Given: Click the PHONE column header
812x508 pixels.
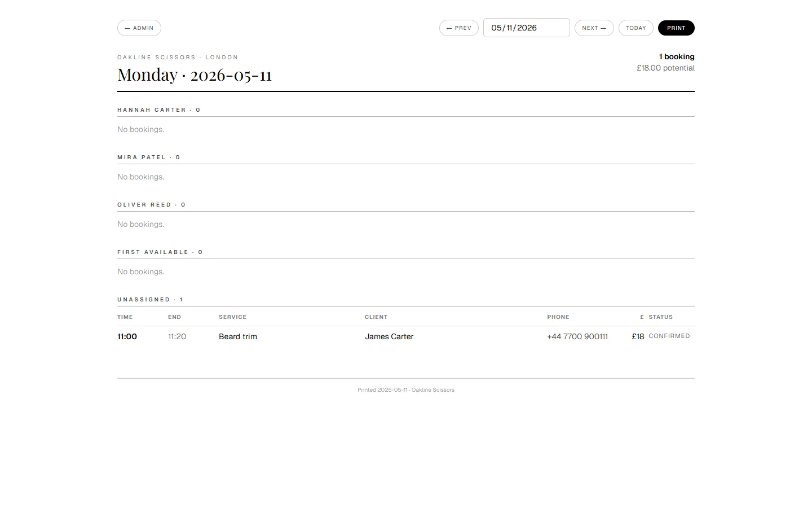Looking at the screenshot, I should coord(558,317).
